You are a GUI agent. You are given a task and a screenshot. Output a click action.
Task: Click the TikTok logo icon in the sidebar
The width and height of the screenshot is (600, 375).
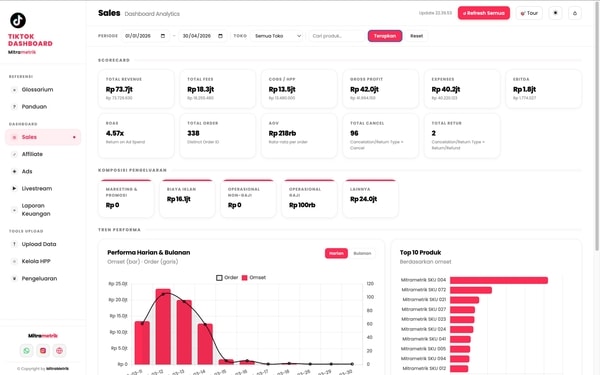[x=18, y=20]
